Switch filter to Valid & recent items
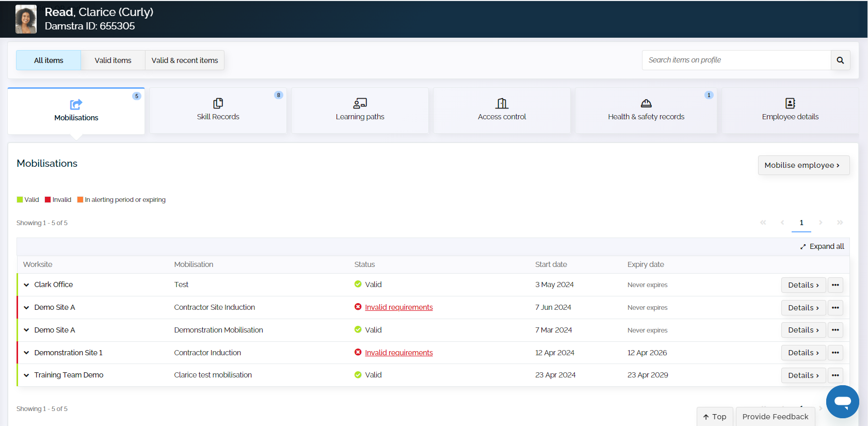Screen dimensions: 868x426 184,60
